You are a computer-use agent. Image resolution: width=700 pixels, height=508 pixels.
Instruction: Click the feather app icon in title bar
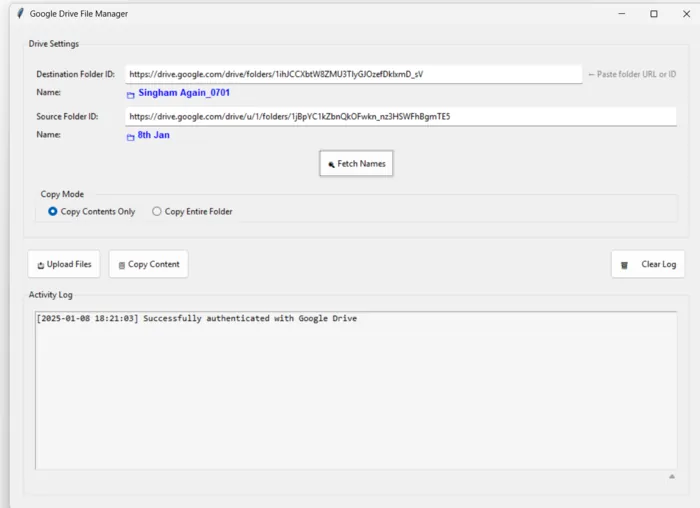coord(20,13)
